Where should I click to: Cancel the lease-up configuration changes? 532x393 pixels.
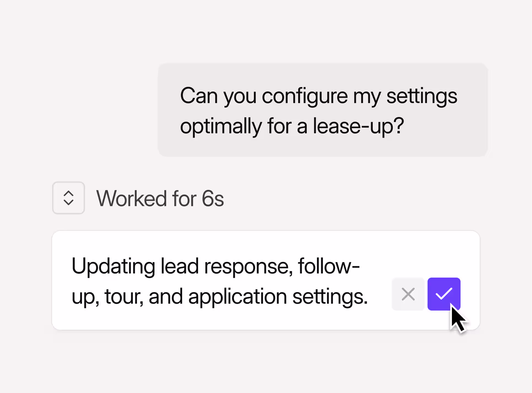408,294
